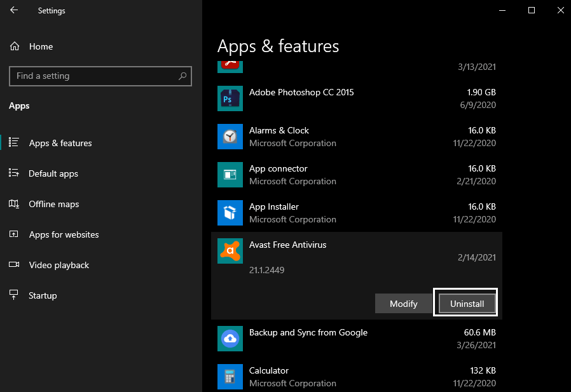
Task: Open Apps for websites settings
Action: point(64,235)
